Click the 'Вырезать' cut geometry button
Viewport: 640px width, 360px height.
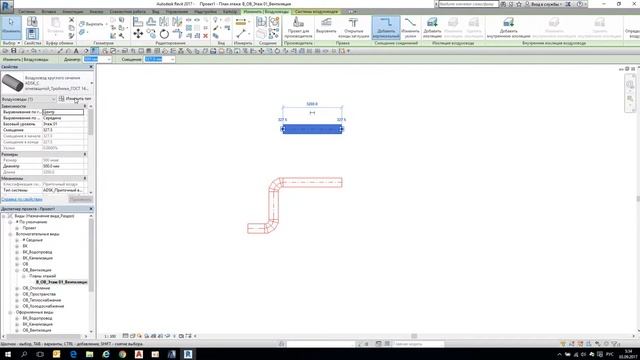pyautogui.click(x=92, y=24)
